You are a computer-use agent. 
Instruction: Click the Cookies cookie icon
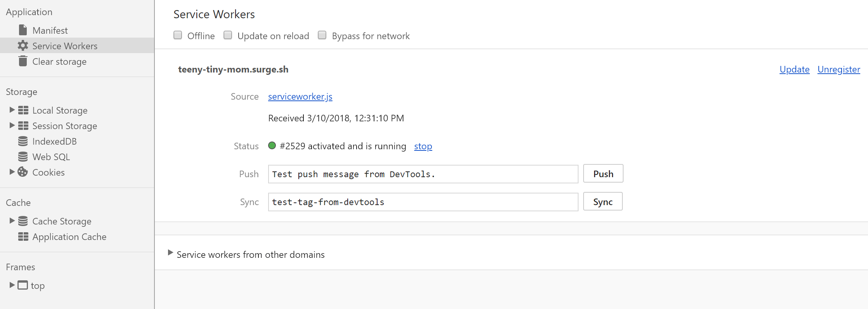pos(23,172)
